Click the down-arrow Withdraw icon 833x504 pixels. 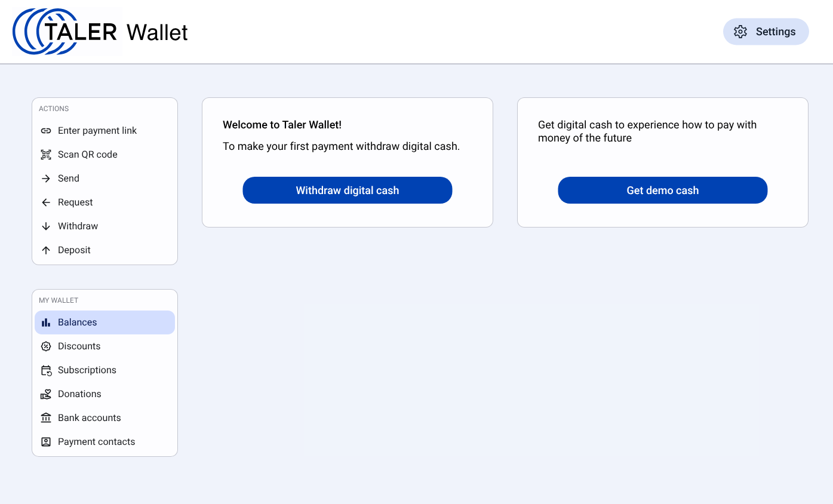(46, 226)
